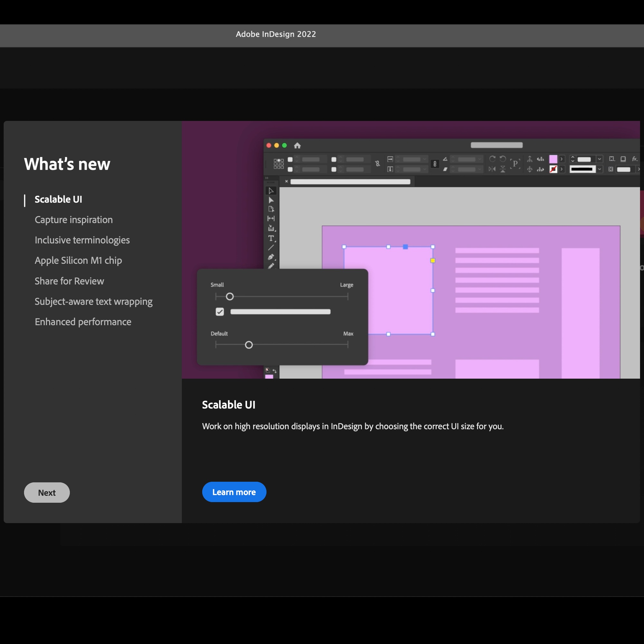Click the blue Learn more button
644x644 pixels.
coord(234,492)
